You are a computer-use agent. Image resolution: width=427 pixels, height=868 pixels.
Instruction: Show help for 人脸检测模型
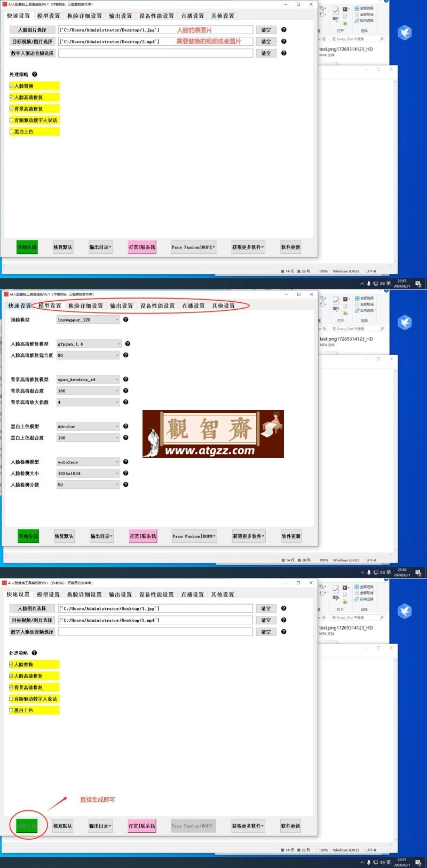click(x=126, y=462)
